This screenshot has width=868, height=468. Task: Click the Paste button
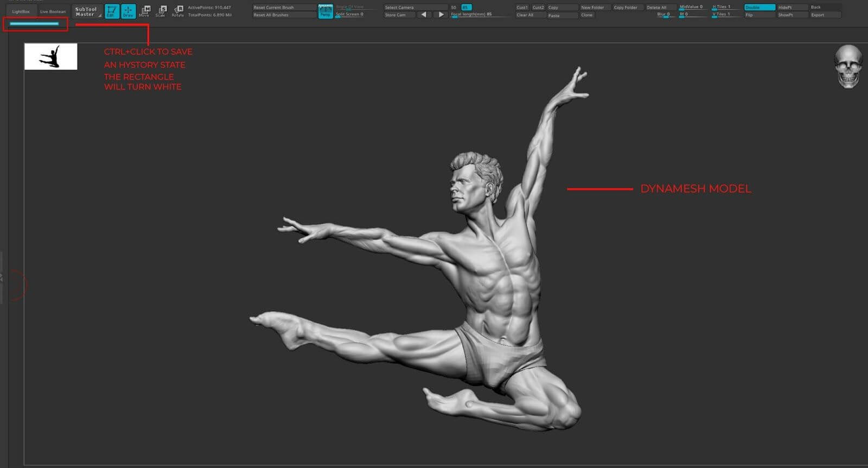pos(563,15)
